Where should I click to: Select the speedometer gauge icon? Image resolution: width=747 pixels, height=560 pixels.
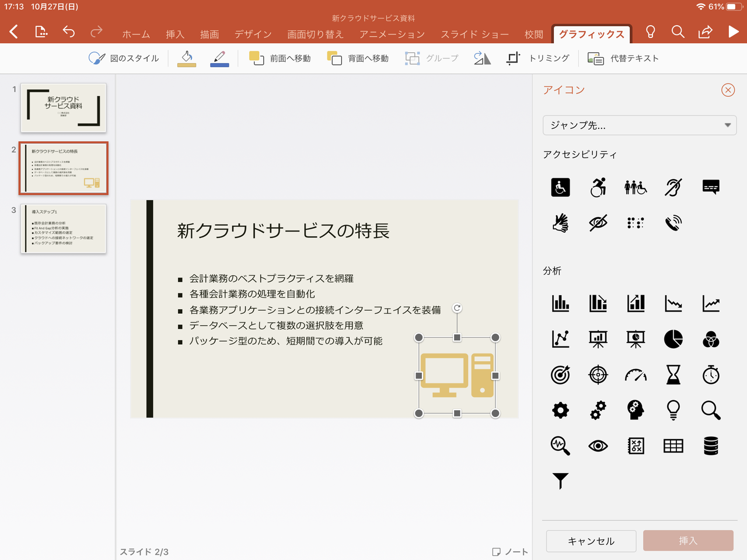tap(636, 375)
